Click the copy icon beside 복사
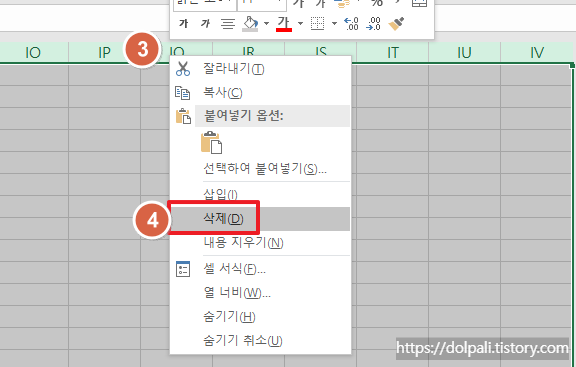Viewport: 576px width, 367px height. click(x=183, y=93)
